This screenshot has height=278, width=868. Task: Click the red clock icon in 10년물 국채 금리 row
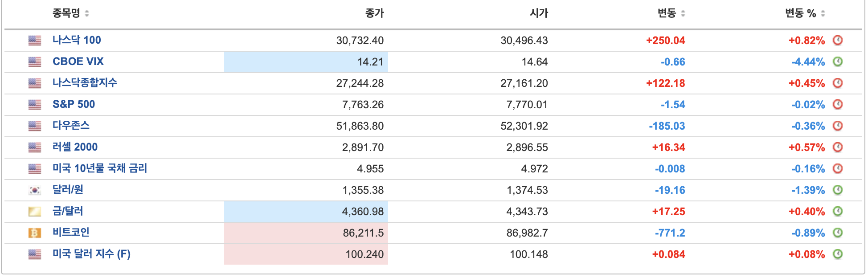click(838, 168)
